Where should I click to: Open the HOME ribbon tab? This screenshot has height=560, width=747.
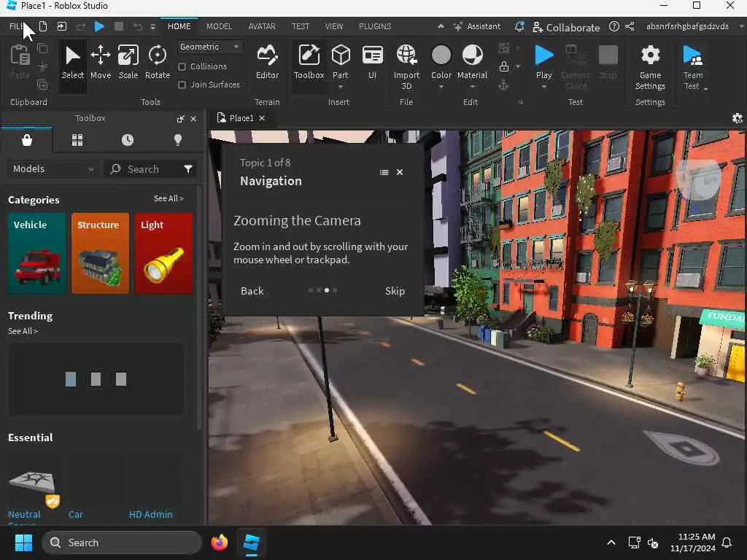pos(179,27)
